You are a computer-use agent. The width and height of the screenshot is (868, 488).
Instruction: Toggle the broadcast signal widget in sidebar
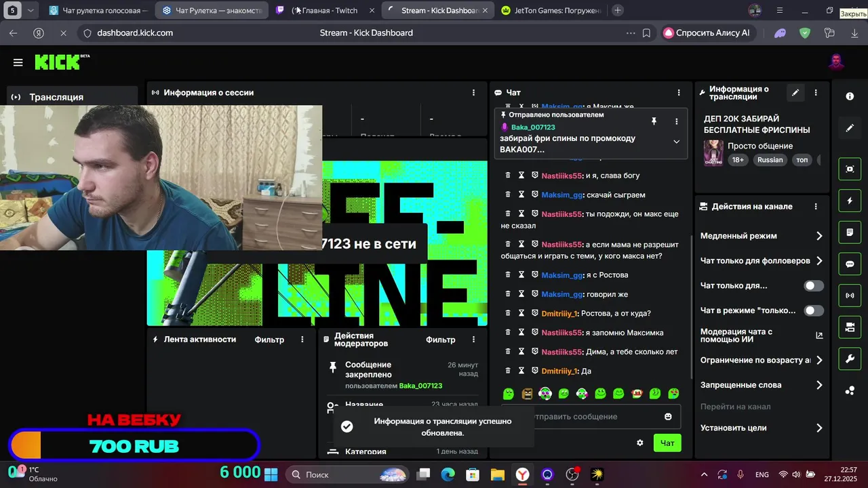point(850,296)
